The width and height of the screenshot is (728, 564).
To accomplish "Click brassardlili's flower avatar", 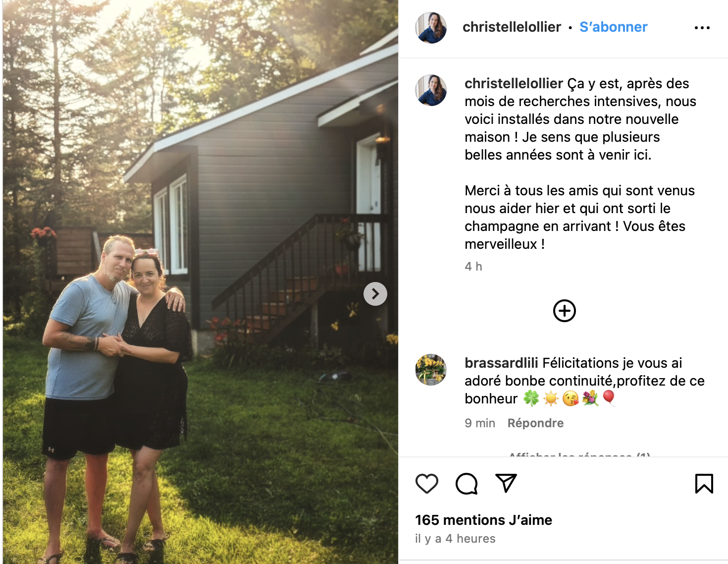I will tap(431, 370).
